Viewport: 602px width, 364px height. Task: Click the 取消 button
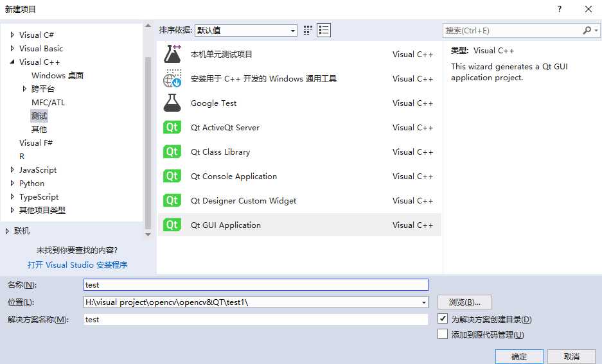(571, 357)
